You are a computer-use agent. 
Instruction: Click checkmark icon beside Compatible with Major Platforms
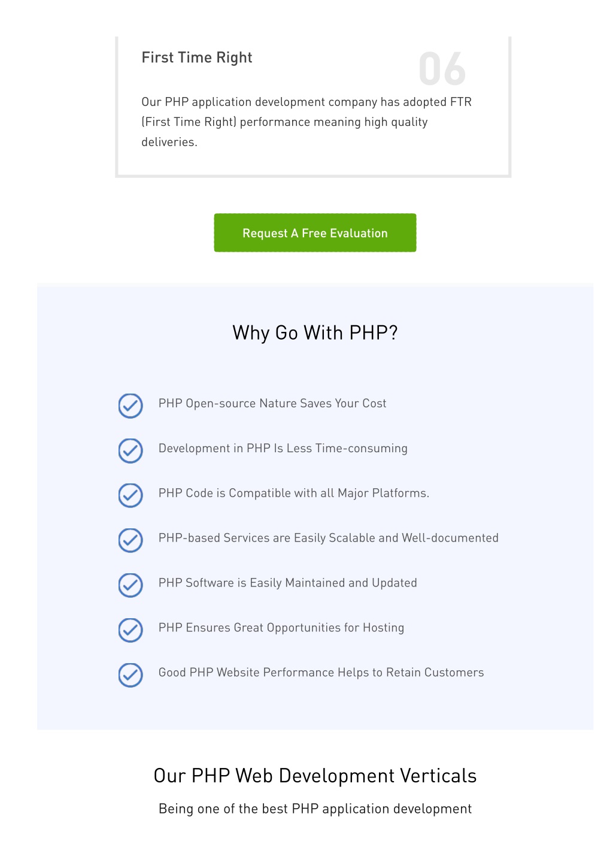point(131,495)
